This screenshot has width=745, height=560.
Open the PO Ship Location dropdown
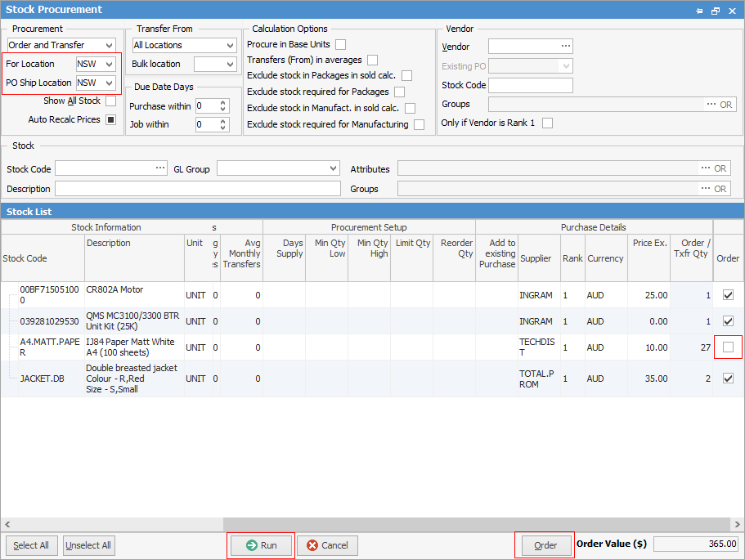(x=110, y=83)
